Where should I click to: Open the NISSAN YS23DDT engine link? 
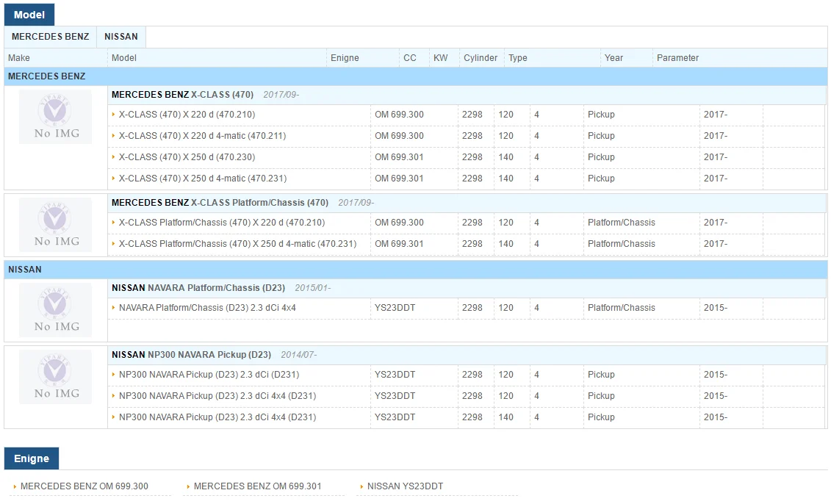point(405,486)
